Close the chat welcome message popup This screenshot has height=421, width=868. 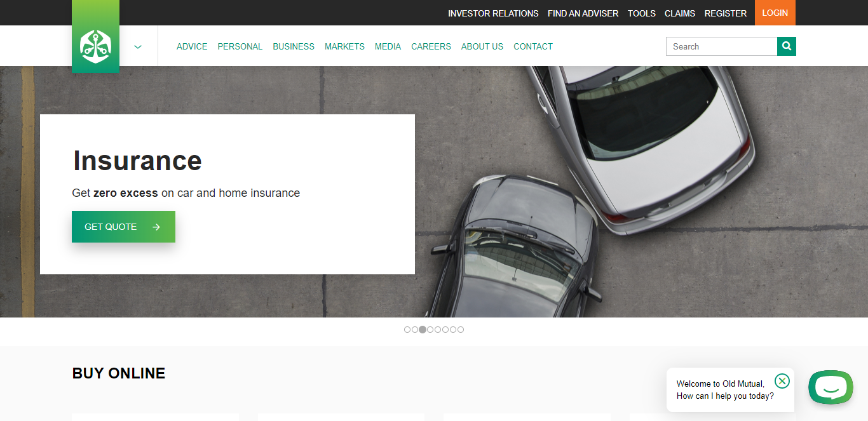782,381
